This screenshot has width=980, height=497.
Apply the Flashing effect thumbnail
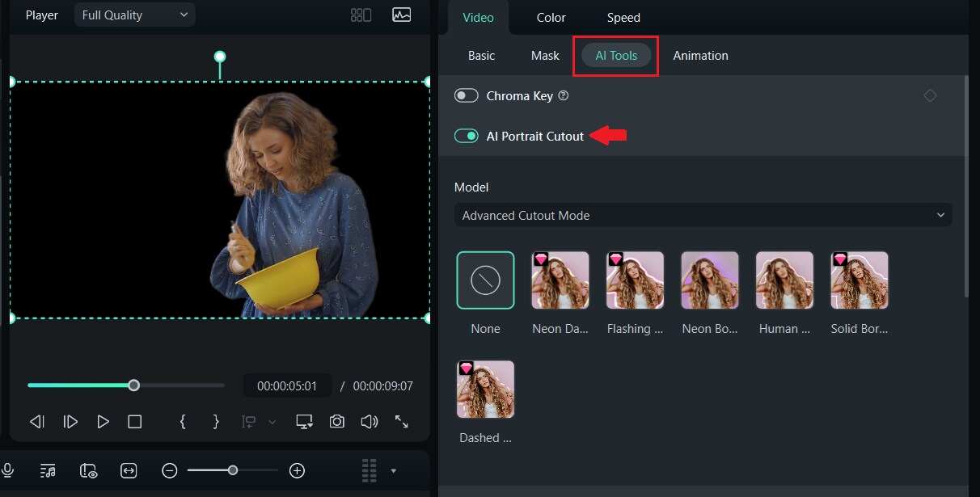coord(635,280)
